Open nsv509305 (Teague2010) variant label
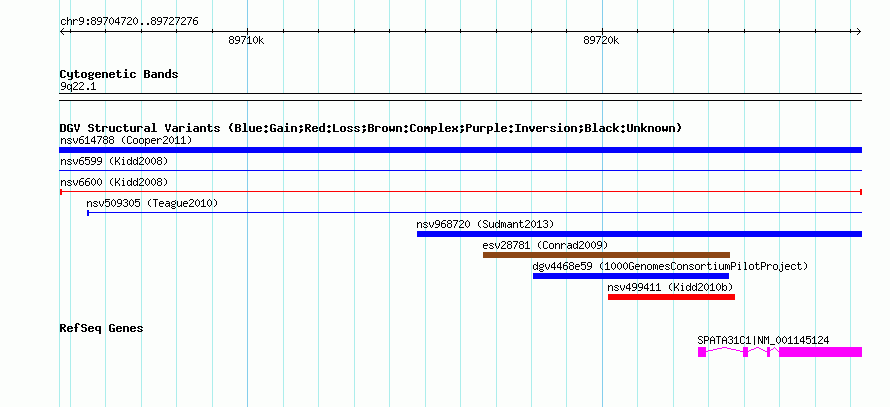The image size is (890, 407). pyautogui.click(x=152, y=203)
